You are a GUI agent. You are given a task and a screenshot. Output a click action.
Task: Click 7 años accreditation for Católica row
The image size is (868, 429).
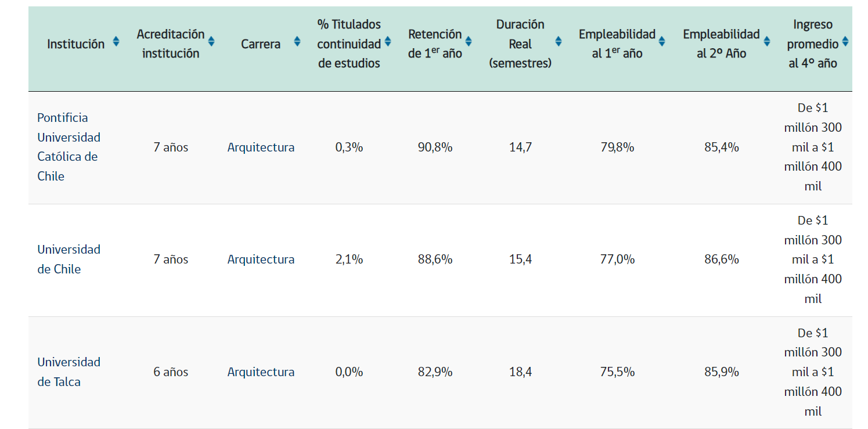(x=171, y=147)
